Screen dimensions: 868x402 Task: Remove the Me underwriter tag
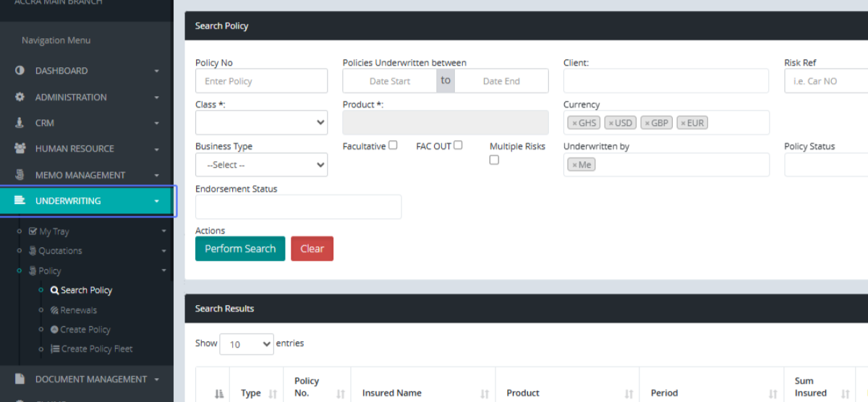point(574,165)
